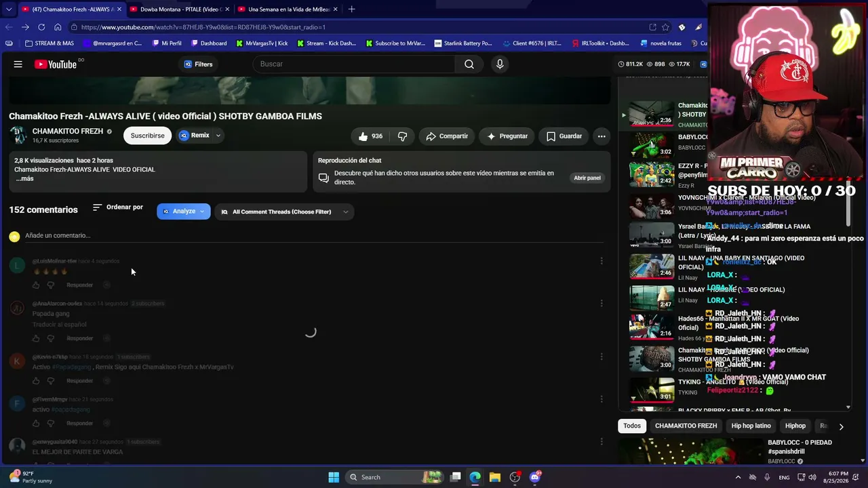Like the @LuisMolinar comment
868x488 pixels.
(x=36, y=285)
